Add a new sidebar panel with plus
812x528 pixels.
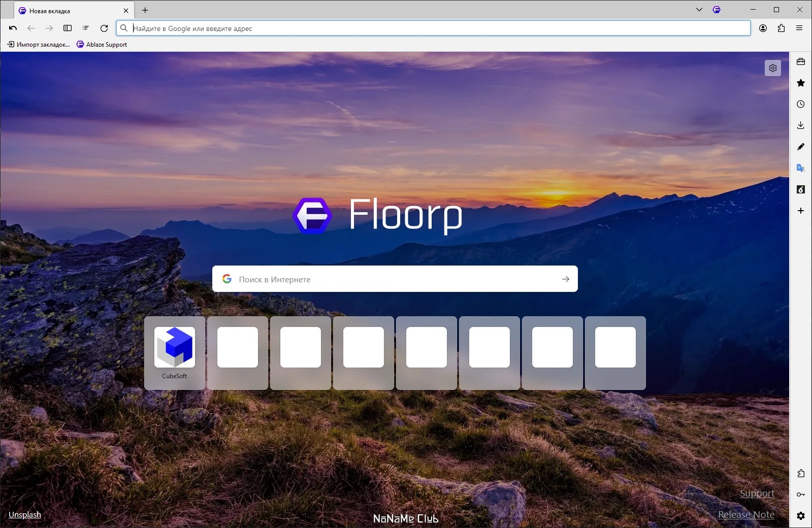(801, 211)
